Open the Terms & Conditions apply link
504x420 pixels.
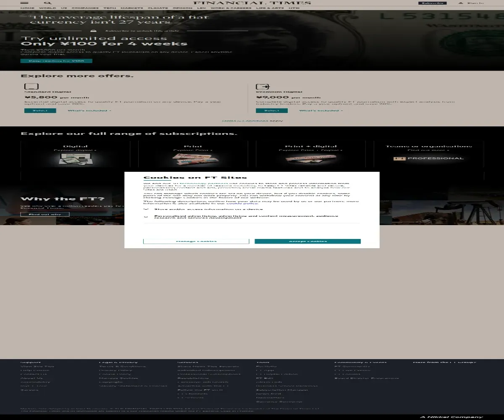tap(245, 121)
